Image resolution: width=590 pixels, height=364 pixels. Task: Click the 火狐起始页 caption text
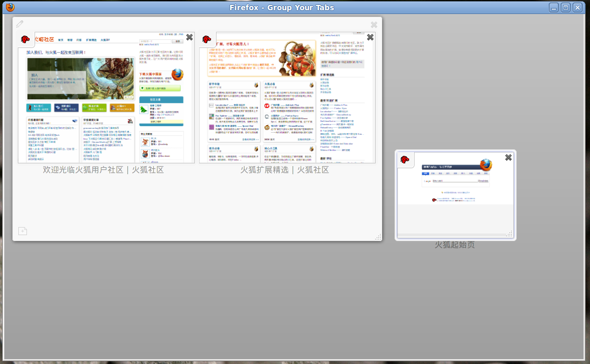pos(455,245)
